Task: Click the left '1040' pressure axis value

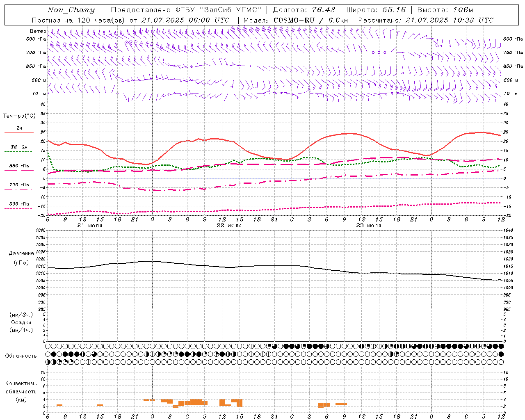Action: pos(41,230)
